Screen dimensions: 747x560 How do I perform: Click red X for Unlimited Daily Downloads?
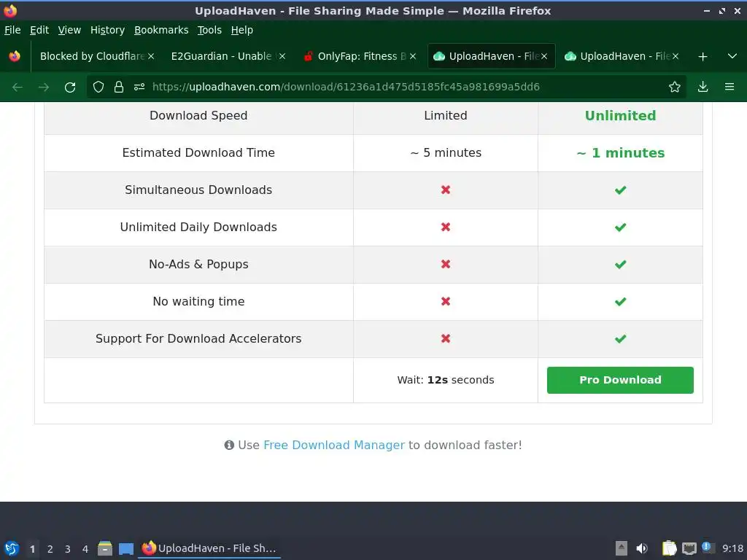[x=446, y=227]
